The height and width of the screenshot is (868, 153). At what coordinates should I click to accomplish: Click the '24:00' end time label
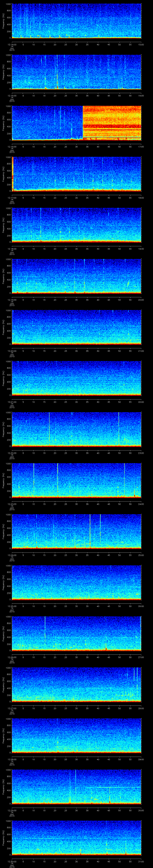click(x=141, y=504)
